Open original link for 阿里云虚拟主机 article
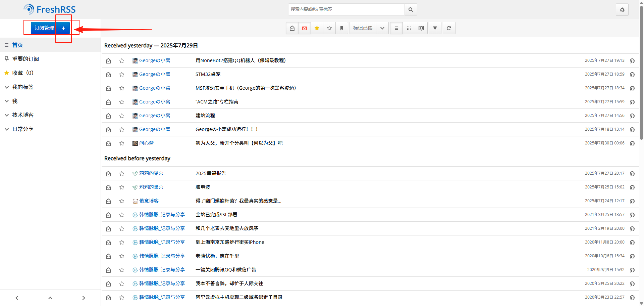 [x=632, y=298]
